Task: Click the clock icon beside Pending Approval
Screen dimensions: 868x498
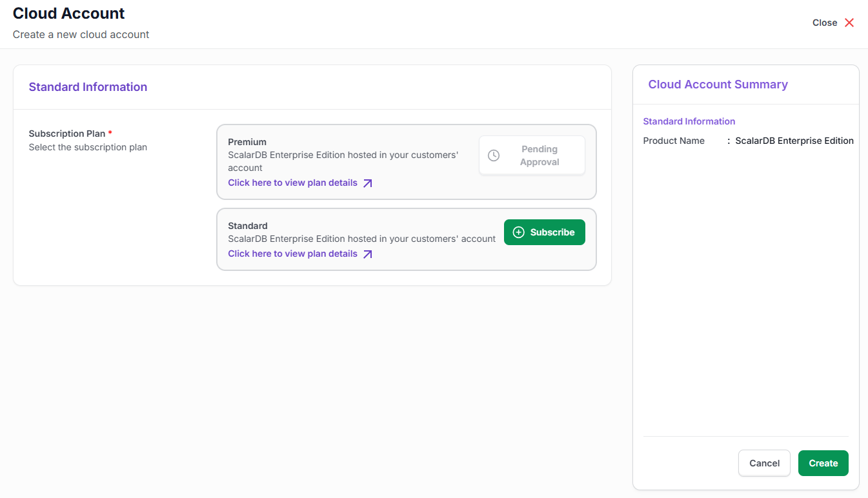Action: click(x=494, y=155)
